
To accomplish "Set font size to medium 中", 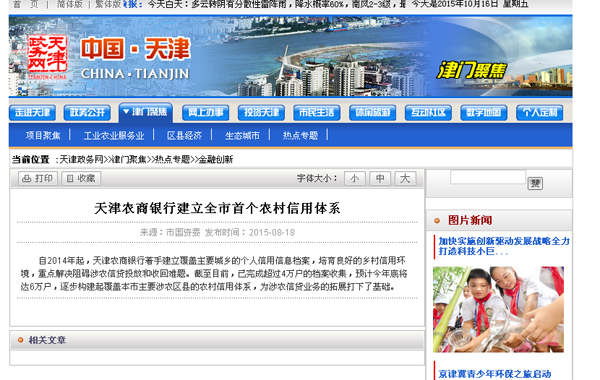I will [x=380, y=178].
